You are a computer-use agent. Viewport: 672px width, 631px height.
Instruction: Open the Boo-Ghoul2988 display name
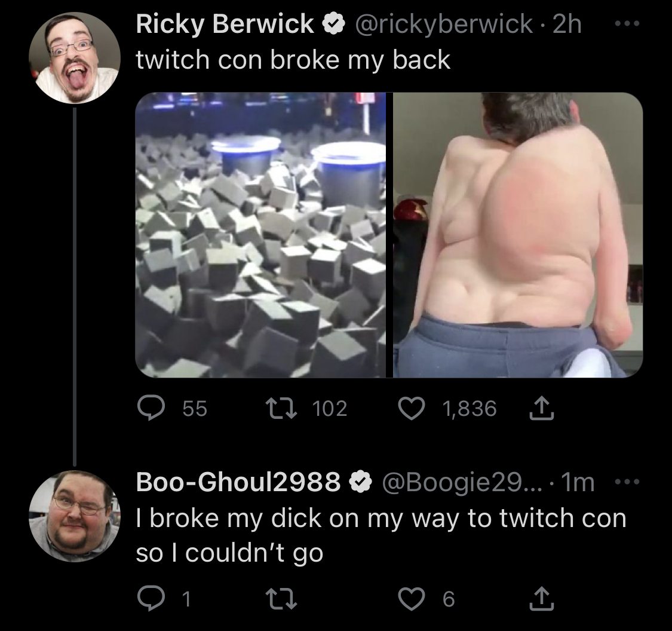pyautogui.click(x=238, y=482)
